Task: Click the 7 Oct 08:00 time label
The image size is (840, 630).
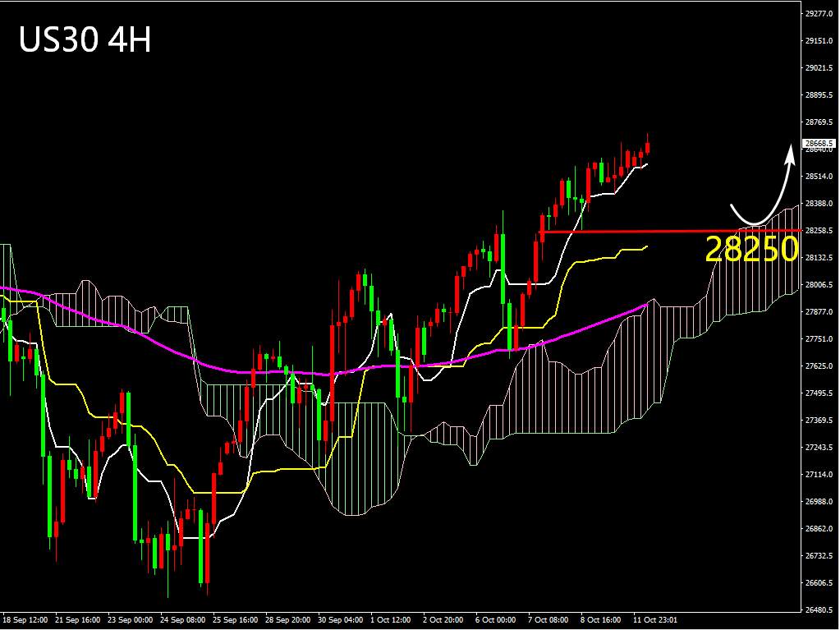Action: coord(549,620)
